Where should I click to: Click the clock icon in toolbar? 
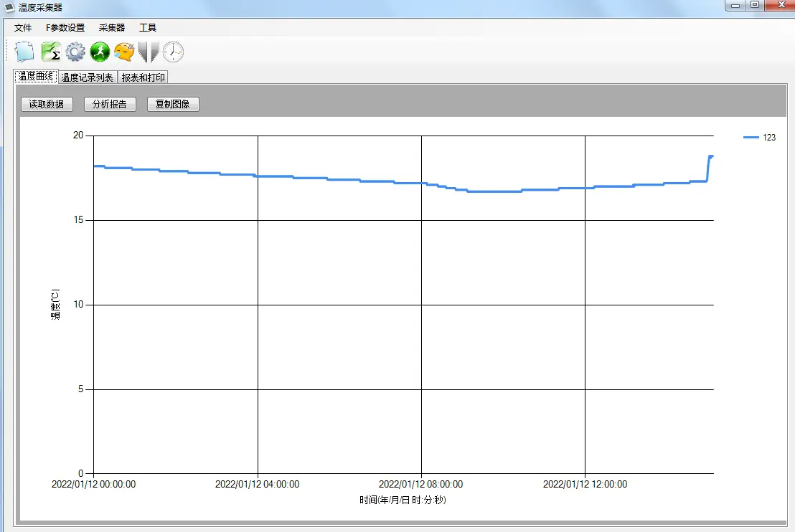coord(173,52)
